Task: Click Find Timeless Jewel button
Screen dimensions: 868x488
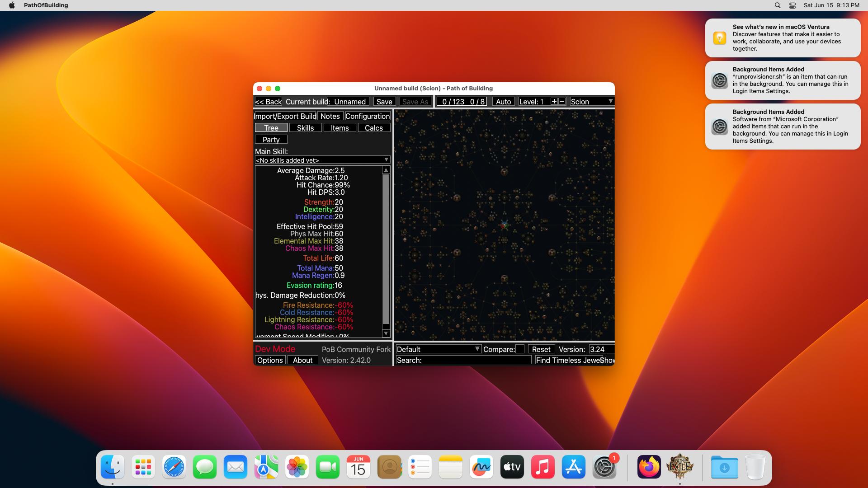Action: coord(568,360)
